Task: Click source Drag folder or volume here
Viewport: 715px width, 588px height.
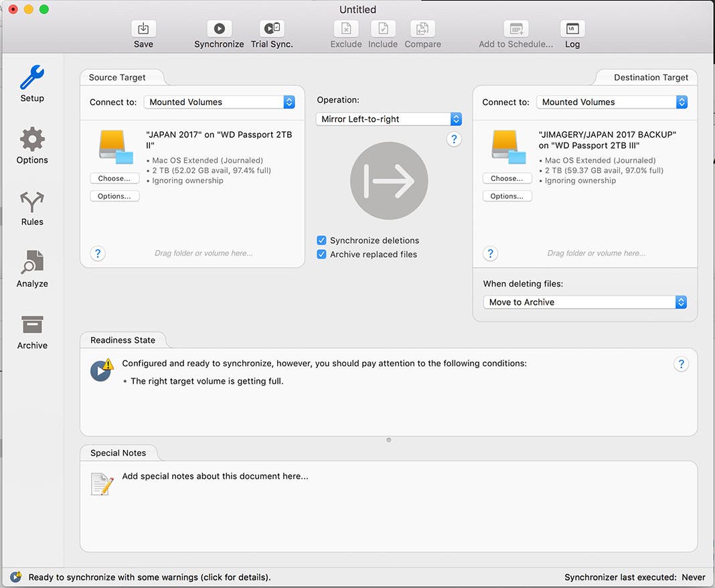Action: [204, 253]
